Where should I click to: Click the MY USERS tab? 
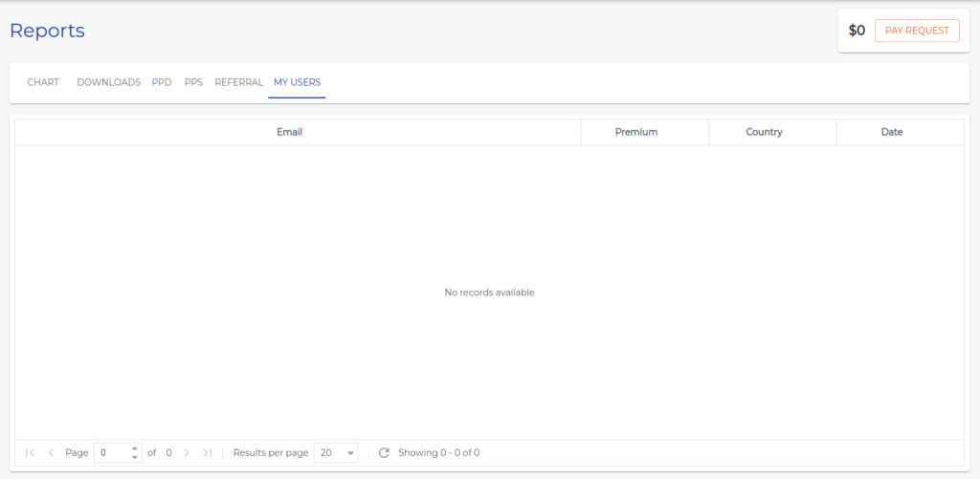[x=297, y=82]
